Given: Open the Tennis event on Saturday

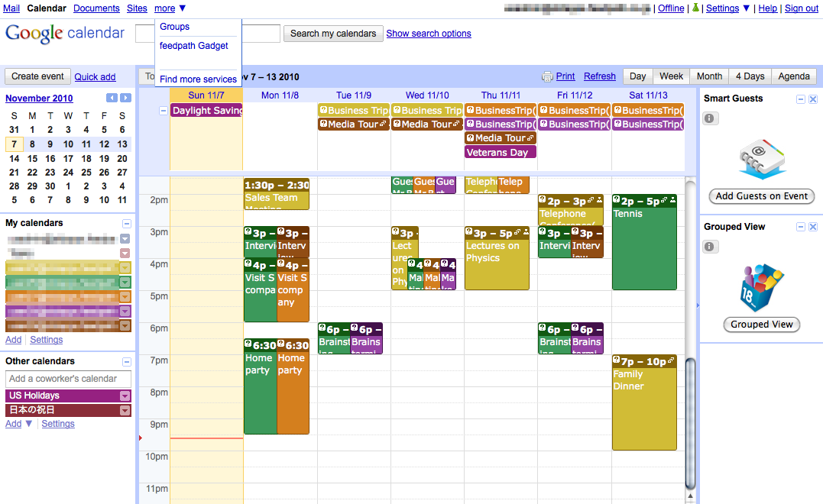Looking at the screenshot, I should coord(644,242).
